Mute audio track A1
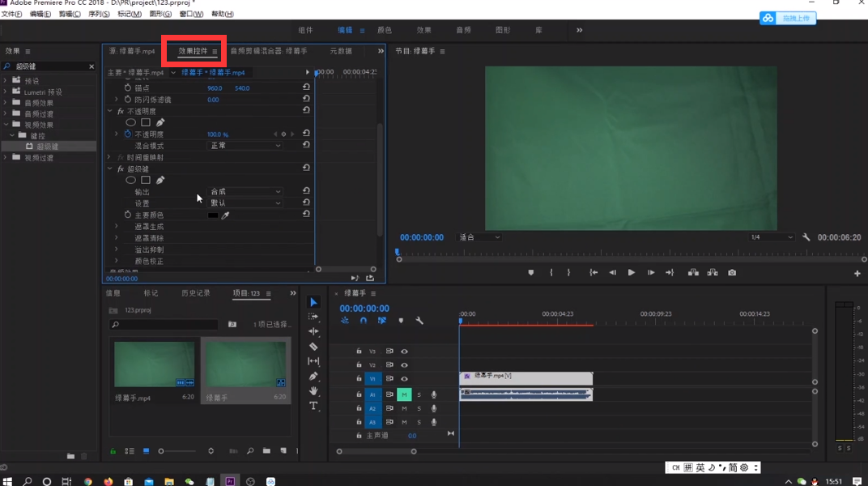Image resolution: width=868 pixels, height=486 pixels. tap(404, 394)
